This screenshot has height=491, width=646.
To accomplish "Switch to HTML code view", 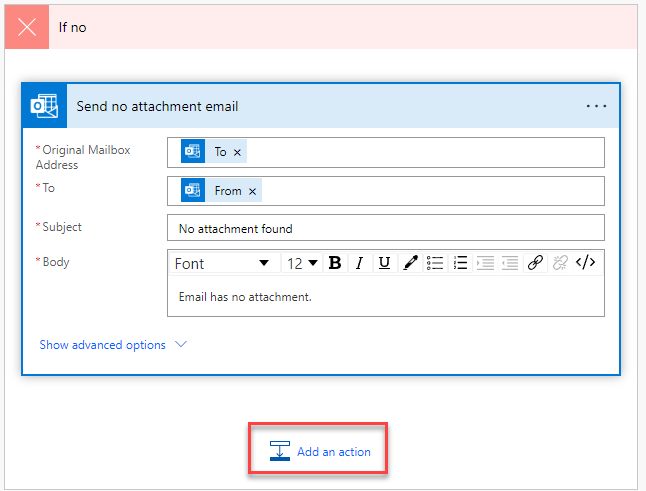I will click(x=585, y=262).
